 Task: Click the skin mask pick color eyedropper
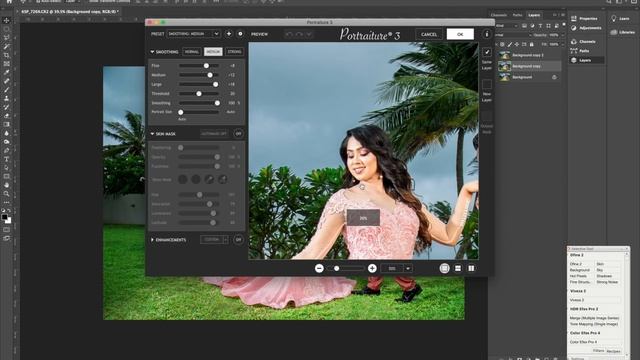(x=209, y=179)
